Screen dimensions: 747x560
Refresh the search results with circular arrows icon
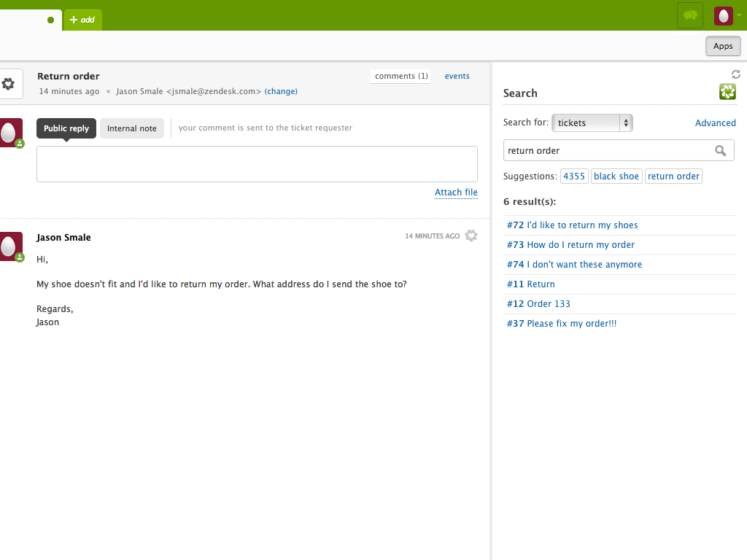[735, 74]
